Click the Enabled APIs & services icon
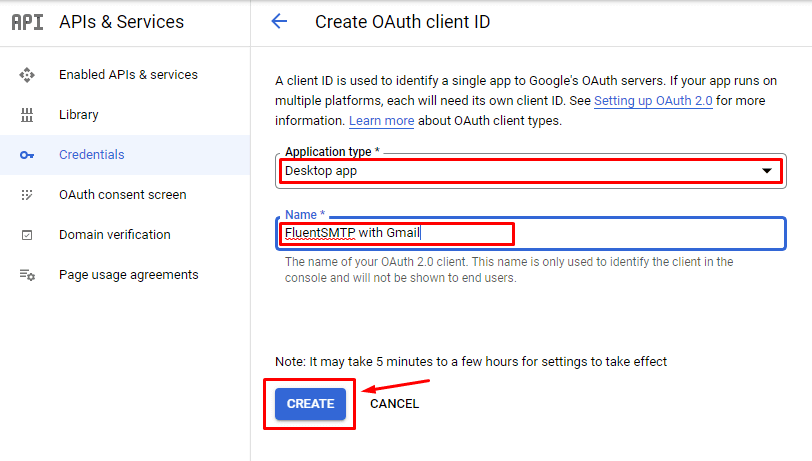The width and height of the screenshot is (812, 461). pyautogui.click(x=27, y=75)
